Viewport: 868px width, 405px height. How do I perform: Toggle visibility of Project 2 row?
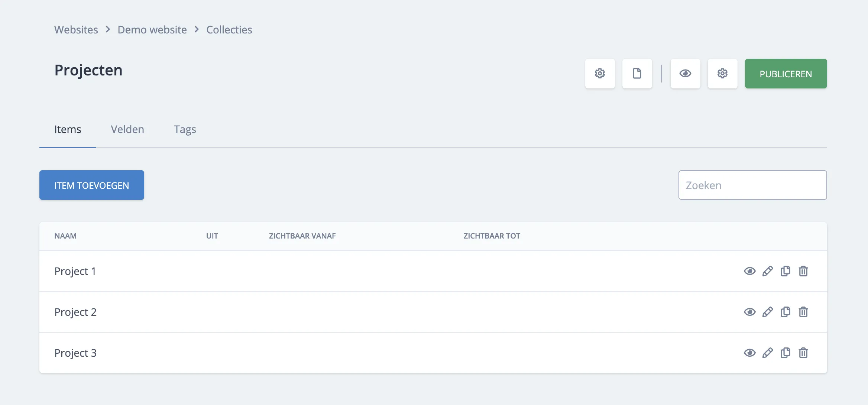coord(749,312)
